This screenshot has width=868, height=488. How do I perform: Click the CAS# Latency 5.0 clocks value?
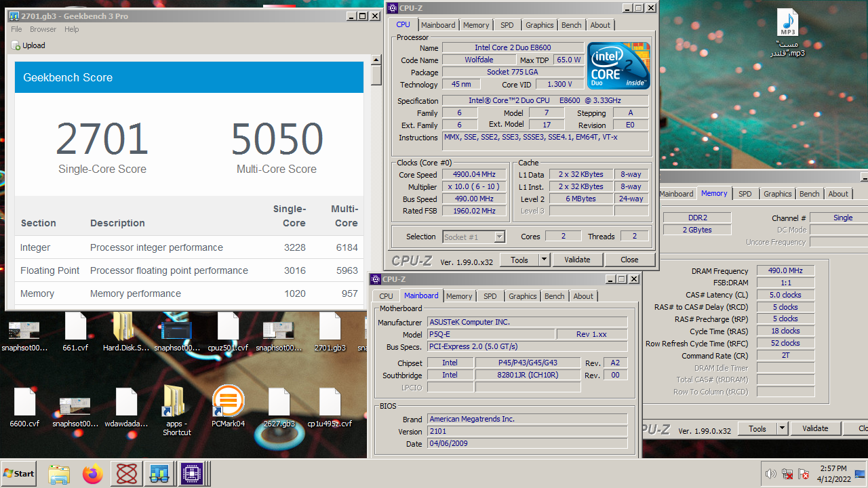[x=785, y=295]
